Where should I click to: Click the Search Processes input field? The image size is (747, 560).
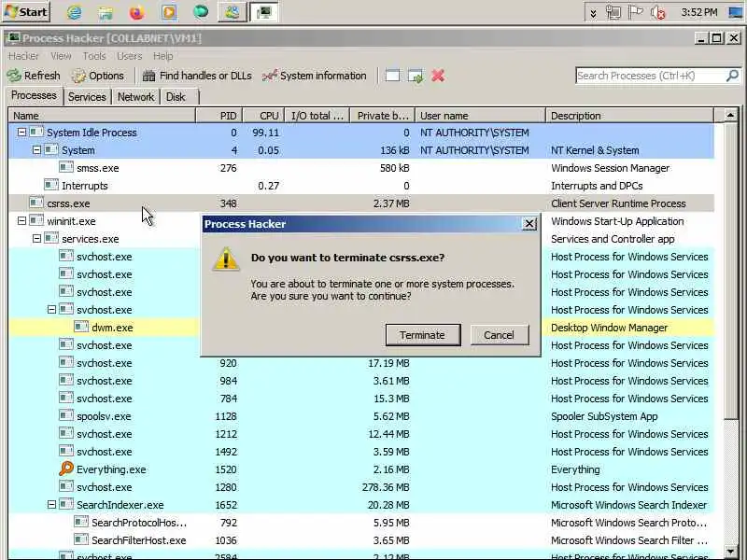(x=650, y=76)
